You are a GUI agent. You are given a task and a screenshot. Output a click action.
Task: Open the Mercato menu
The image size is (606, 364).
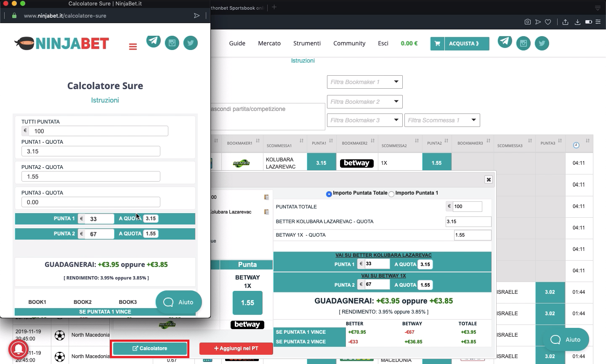pyautogui.click(x=269, y=43)
